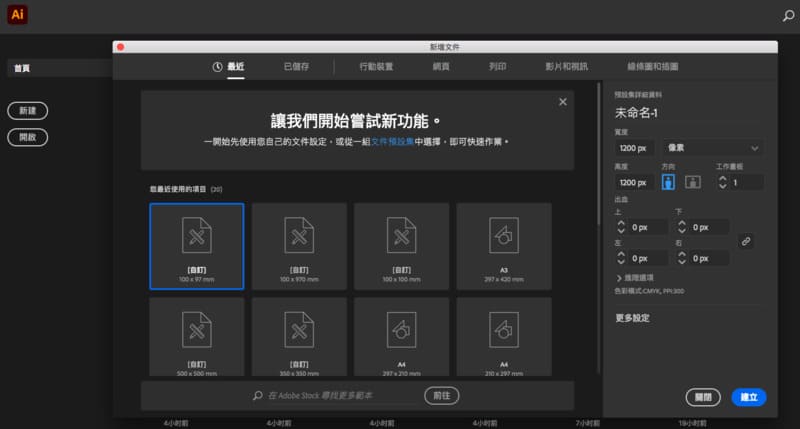Open the 影片和視訊 presets tab
Viewport: 800px width, 429px height.
[x=566, y=67]
